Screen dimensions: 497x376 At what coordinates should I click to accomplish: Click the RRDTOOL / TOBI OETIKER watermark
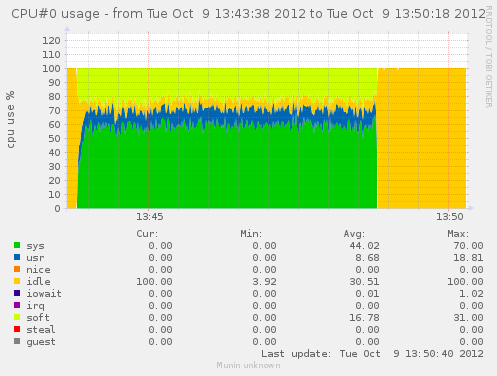(x=489, y=57)
